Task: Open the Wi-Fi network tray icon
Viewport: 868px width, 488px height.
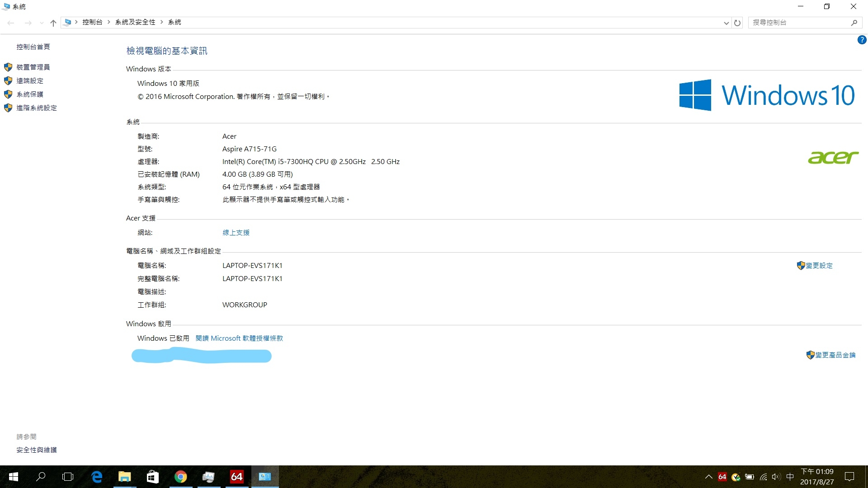Action: coord(763,477)
